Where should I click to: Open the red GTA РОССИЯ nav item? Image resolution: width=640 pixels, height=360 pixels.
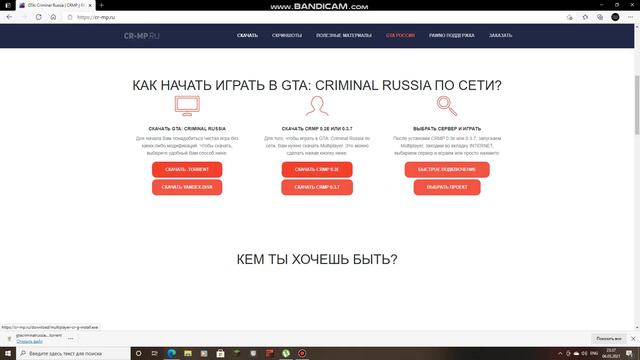[400, 36]
